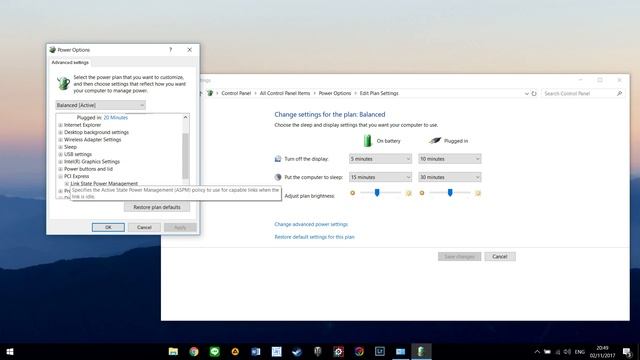The width and height of the screenshot is (640, 360).
Task: Click the battery icon in system tray
Action: pos(547,351)
